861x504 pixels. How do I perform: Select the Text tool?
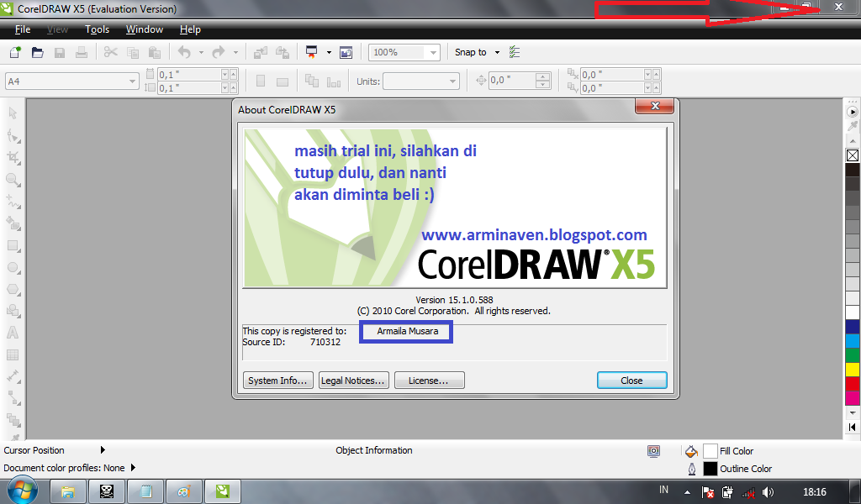click(x=13, y=333)
